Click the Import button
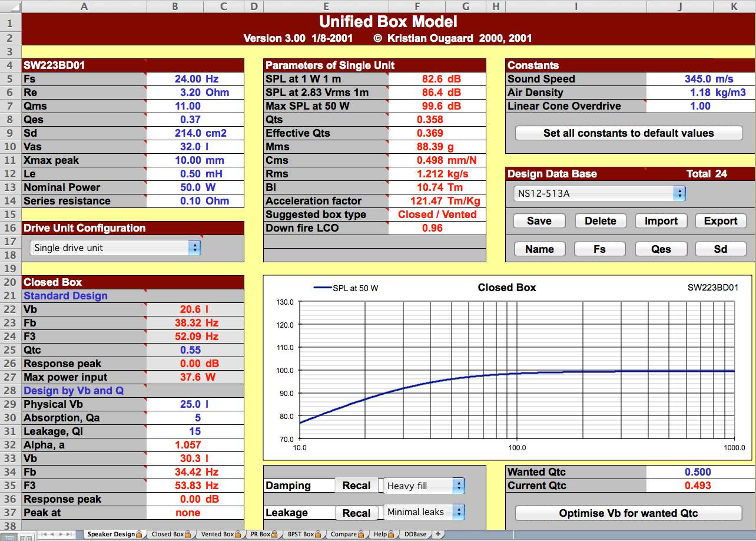 (661, 221)
